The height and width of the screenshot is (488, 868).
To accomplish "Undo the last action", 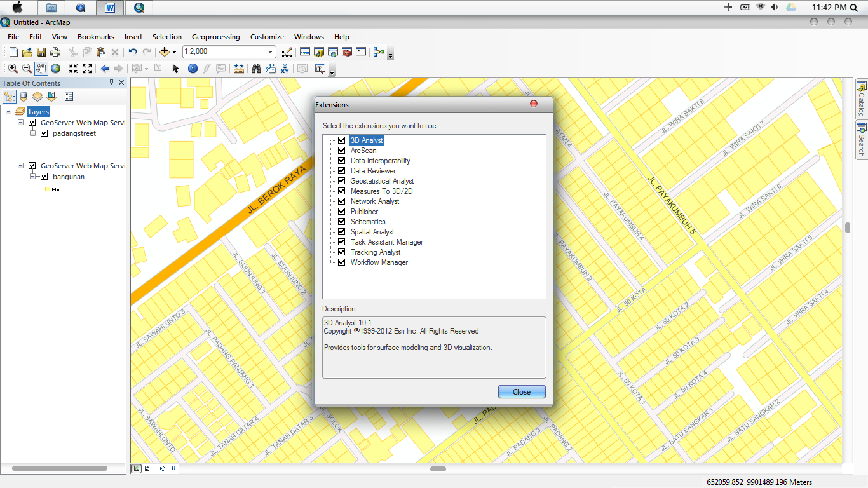I will click(x=132, y=52).
